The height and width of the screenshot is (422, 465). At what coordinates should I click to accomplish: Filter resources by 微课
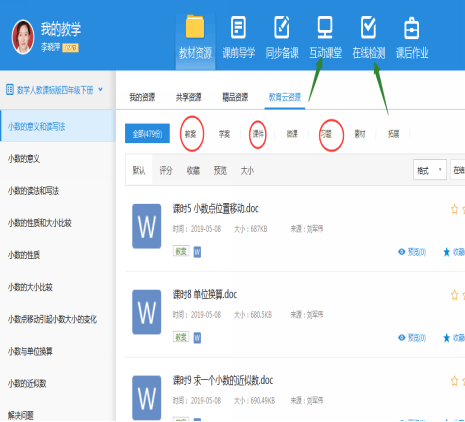pyautogui.click(x=292, y=134)
